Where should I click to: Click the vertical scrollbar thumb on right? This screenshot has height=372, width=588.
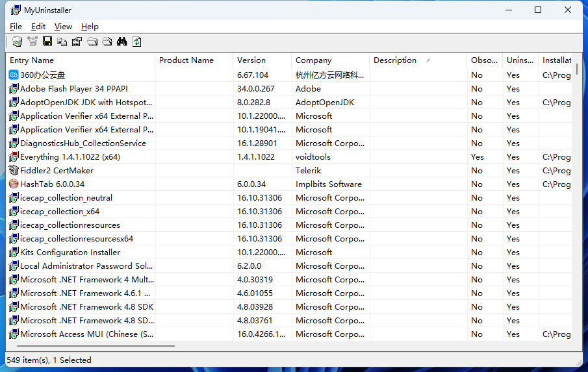point(577,69)
